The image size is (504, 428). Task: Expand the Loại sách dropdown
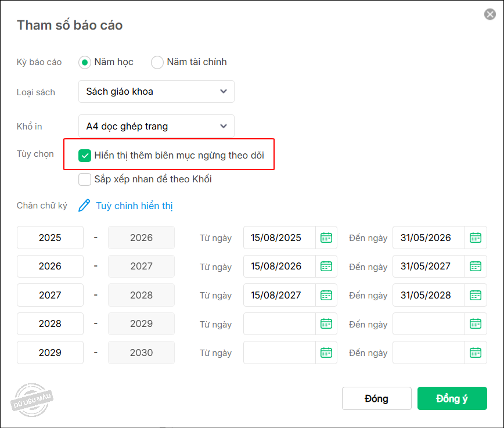[156, 91]
